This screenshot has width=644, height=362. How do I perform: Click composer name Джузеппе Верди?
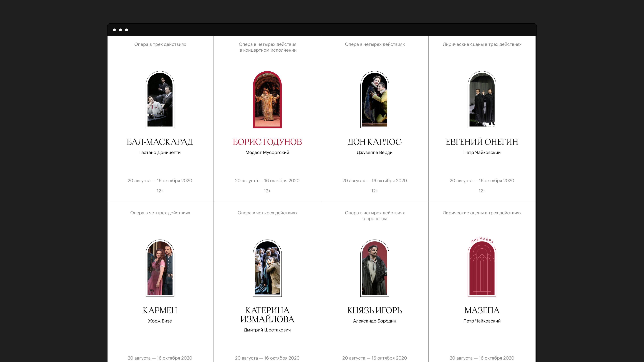click(x=374, y=152)
